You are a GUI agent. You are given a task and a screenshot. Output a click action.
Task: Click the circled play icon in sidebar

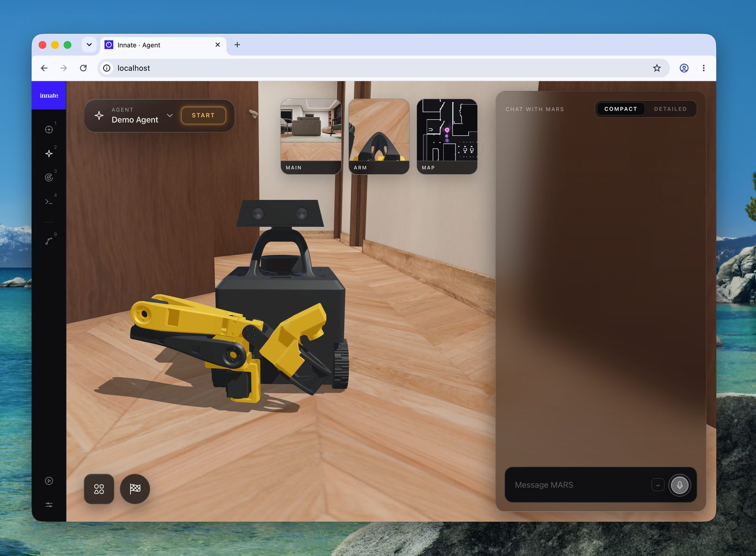[49, 481]
